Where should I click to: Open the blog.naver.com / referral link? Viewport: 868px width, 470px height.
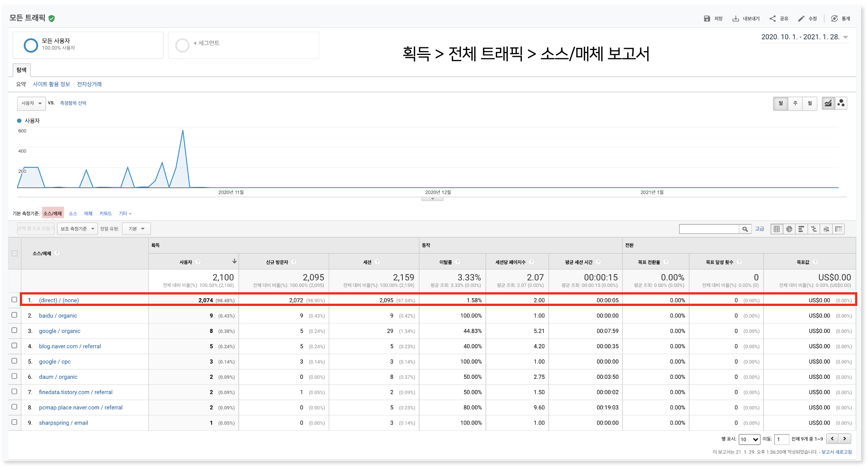(70, 346)
